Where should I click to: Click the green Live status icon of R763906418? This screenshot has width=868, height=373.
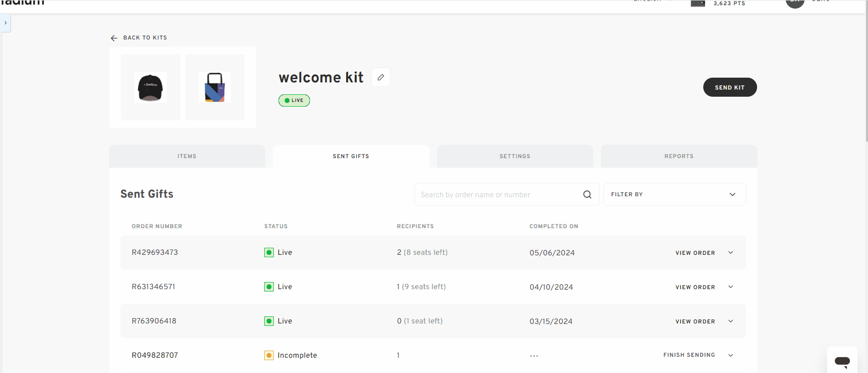[269, 321]
